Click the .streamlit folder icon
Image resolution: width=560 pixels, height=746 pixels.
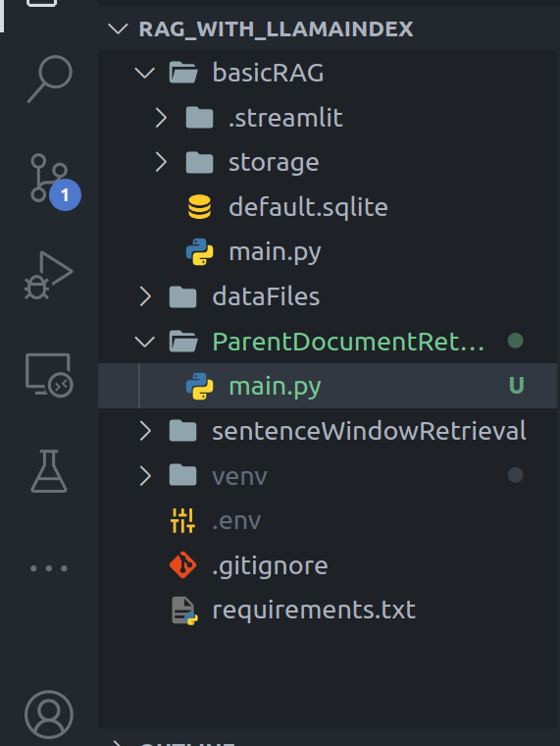coord(199,118)
